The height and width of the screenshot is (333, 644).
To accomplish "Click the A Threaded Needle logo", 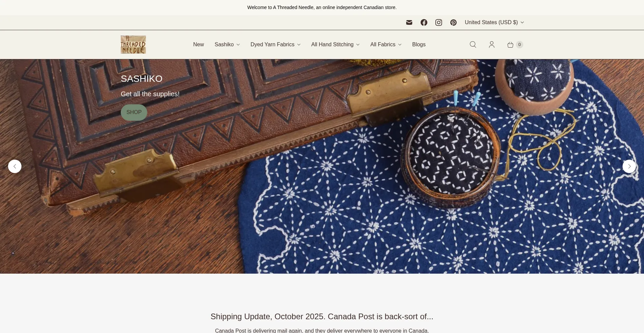I will pos(133,45).
